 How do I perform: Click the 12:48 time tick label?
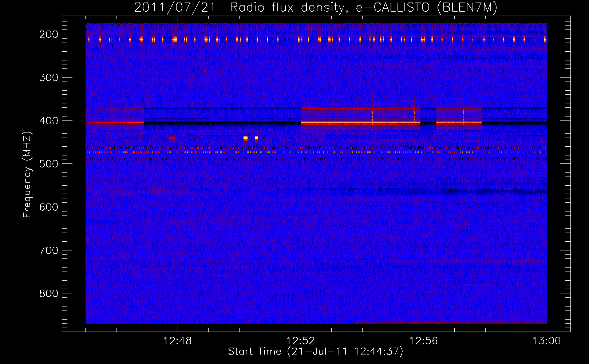click(178, 341)
